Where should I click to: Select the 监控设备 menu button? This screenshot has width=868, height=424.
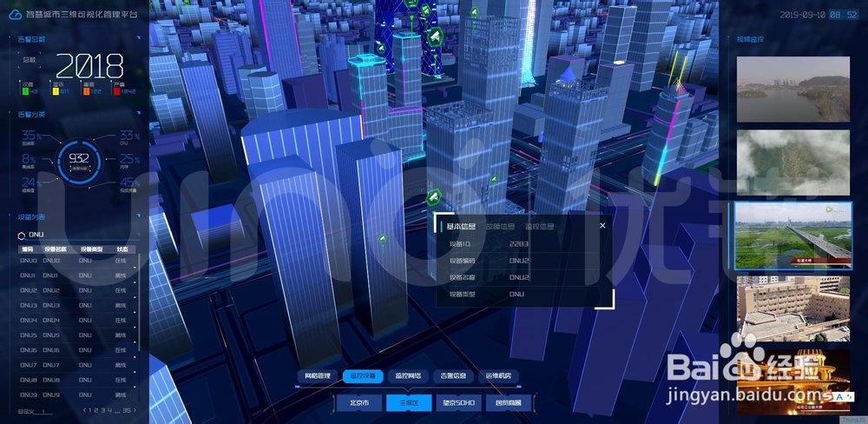(x=363, y=376)
